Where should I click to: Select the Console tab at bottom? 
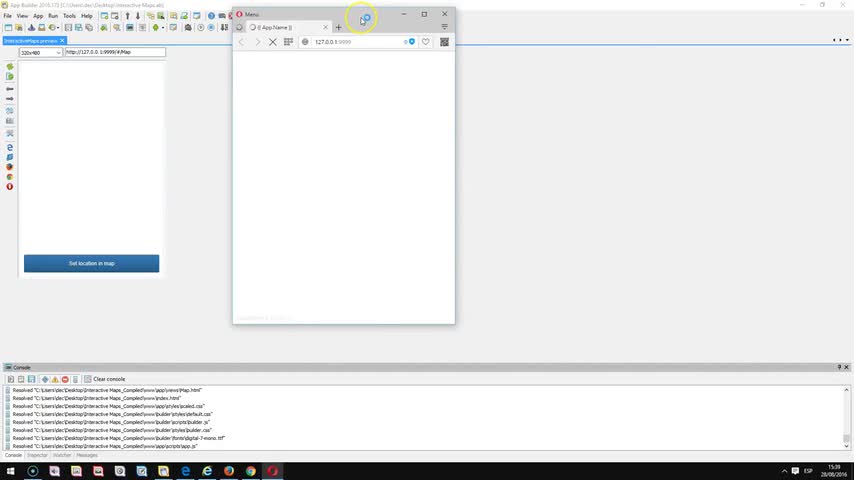point(13,455)
